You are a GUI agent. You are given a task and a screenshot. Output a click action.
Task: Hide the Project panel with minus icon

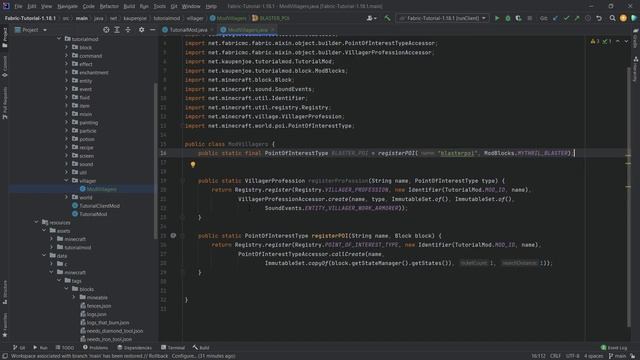[152, 30]
